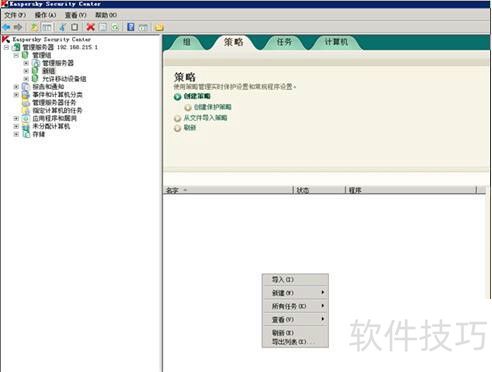The image size is (492, 372).
Task: Select 事件和计算机分类 in the tree
Action: point(57,95)
